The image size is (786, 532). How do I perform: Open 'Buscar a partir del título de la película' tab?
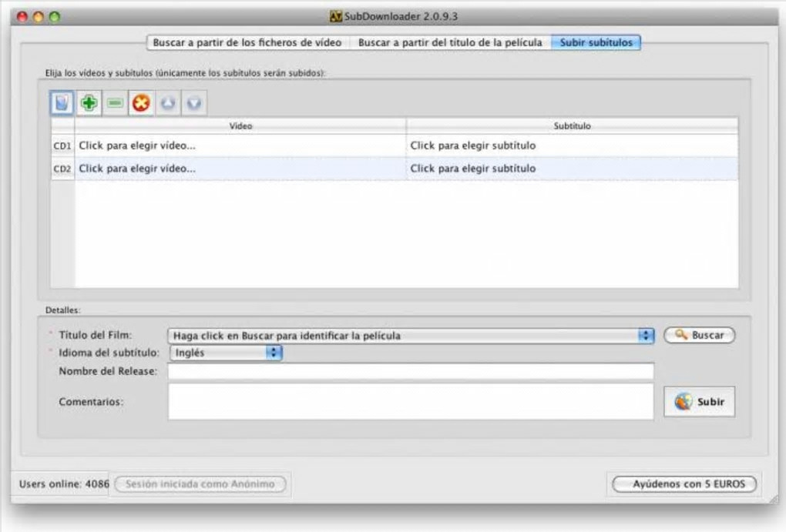(450, 42)
